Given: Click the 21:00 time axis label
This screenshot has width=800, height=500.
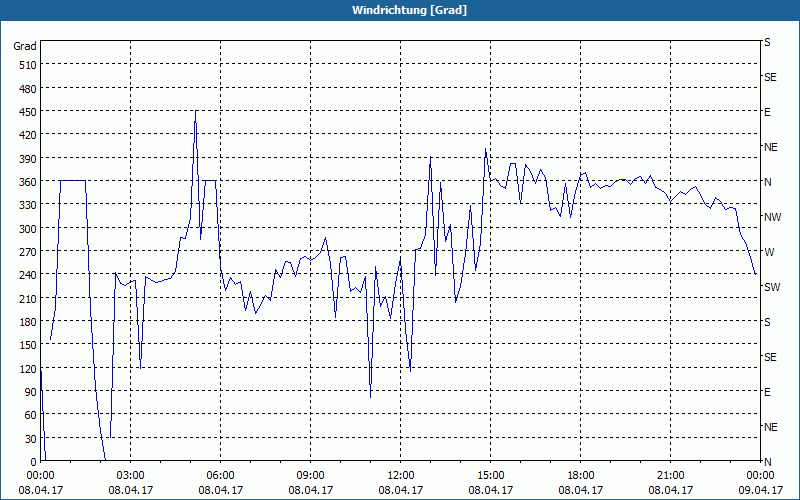Looking at the screenshot, I should point(671,475).
